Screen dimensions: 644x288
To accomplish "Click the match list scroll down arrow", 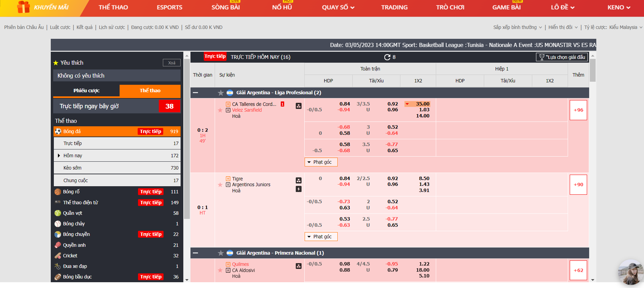I will point(593,280).
